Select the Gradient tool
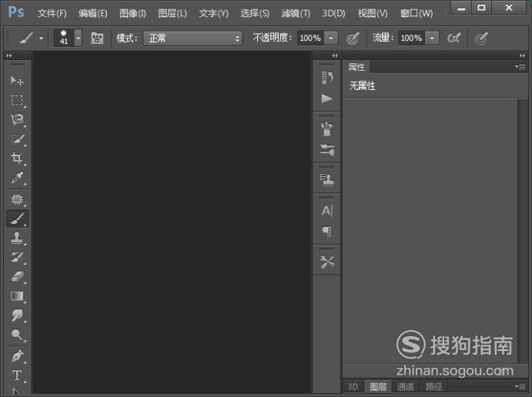This screenshot has width=532, height=397. 17,296
